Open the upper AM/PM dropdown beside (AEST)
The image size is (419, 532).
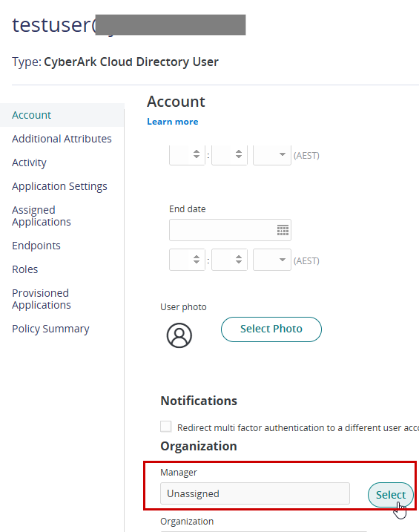pyautogui.click(x=272, y=155)
